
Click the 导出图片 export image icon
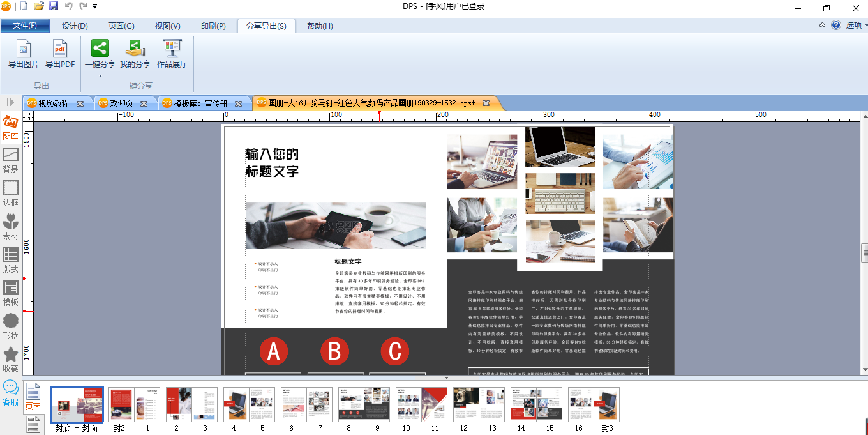pyautogui.click(x=24, y=49)
